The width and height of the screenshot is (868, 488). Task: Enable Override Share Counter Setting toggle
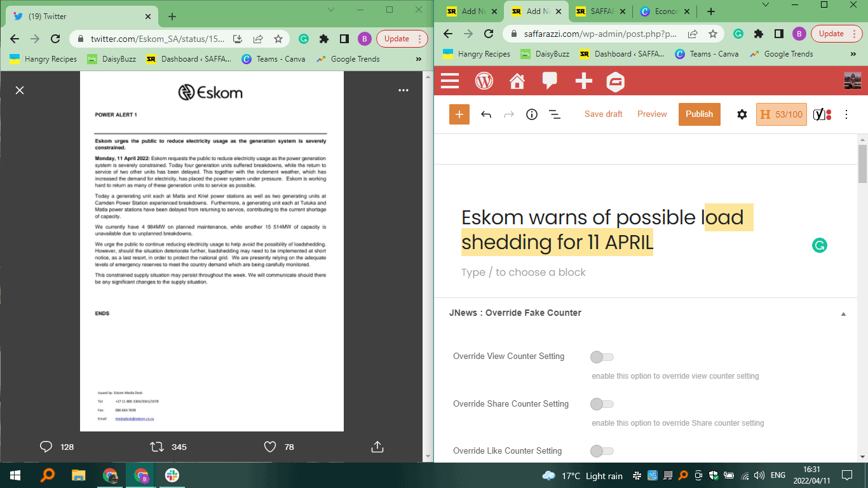[x=602, y=404]
